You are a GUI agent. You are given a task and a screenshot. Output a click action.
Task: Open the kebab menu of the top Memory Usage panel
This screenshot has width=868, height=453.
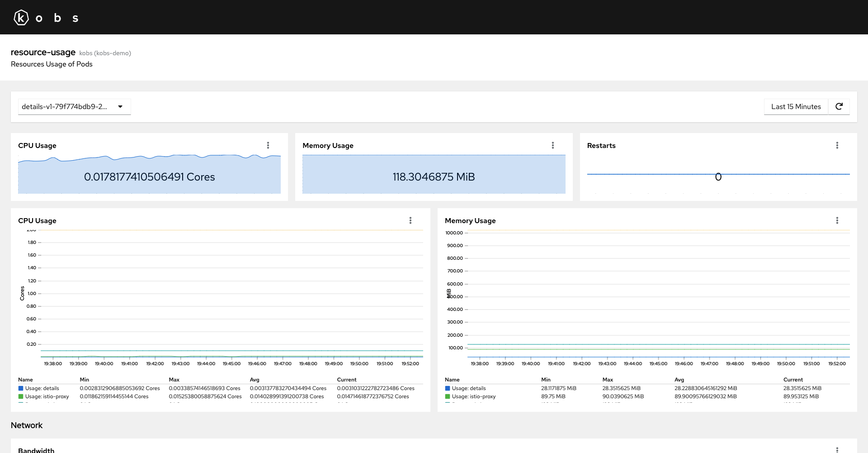point(552,145)
